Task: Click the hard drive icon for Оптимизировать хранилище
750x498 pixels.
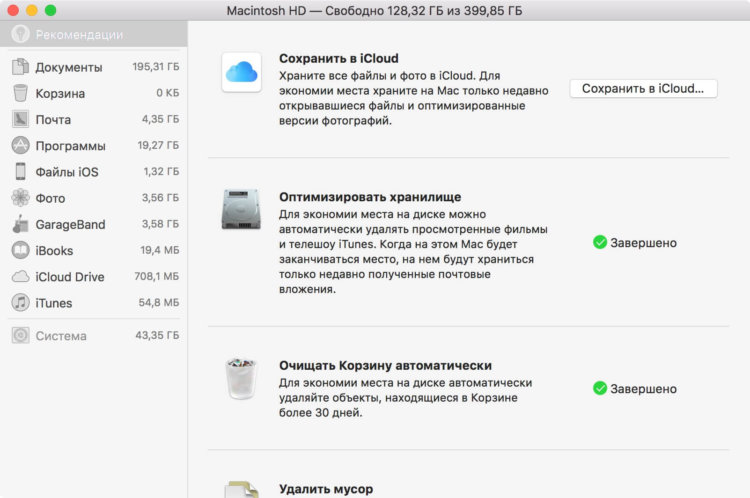Action: pos(241,209)
